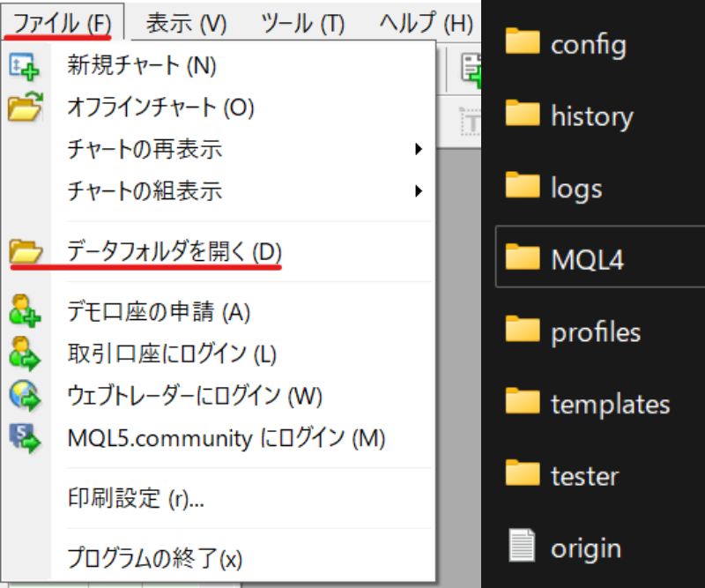
Task: Choose プログラムの終了(x) to exit
Action: (x=154, y=557)
